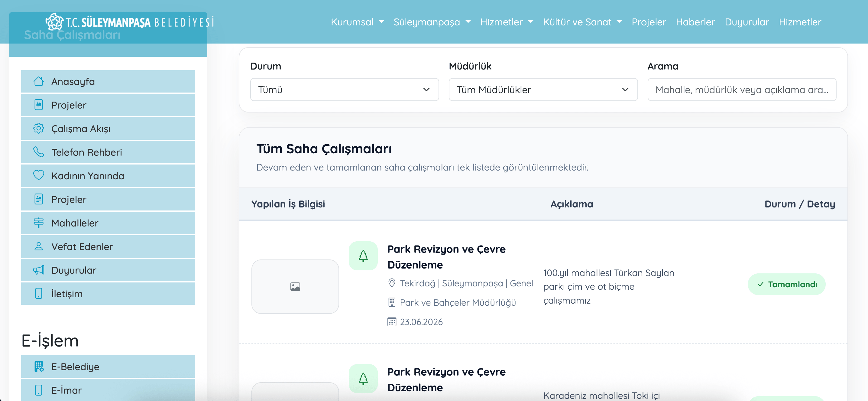Click the checkmark icon in Tamamlandı badge
Viewport: 868px width, 401px height.
pos(760,284)
